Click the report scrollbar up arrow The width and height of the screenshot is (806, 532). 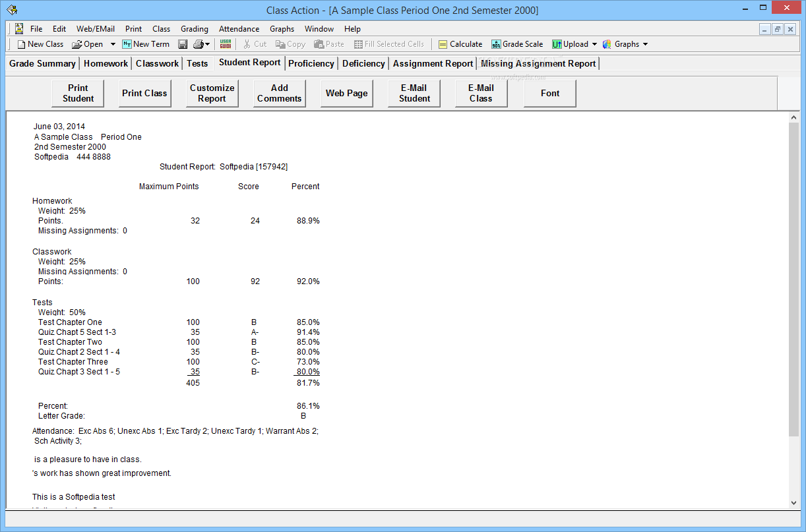(794, 117)
